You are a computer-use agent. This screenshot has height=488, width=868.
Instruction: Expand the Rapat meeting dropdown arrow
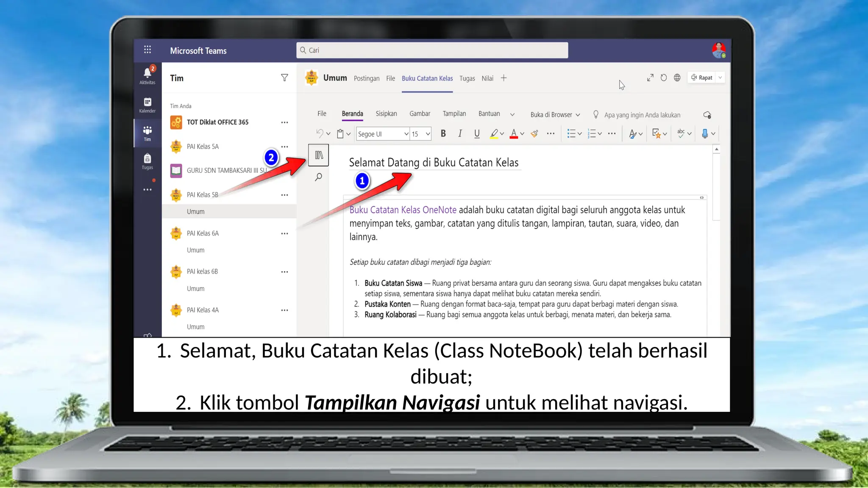pyautogui.click(x=720, y=78)
